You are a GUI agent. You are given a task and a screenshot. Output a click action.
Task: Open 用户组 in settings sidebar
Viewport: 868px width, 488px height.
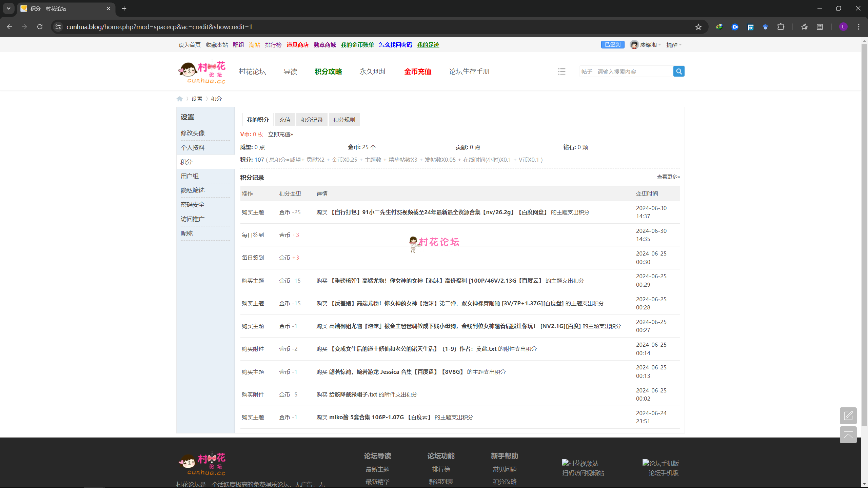(190, 176)
